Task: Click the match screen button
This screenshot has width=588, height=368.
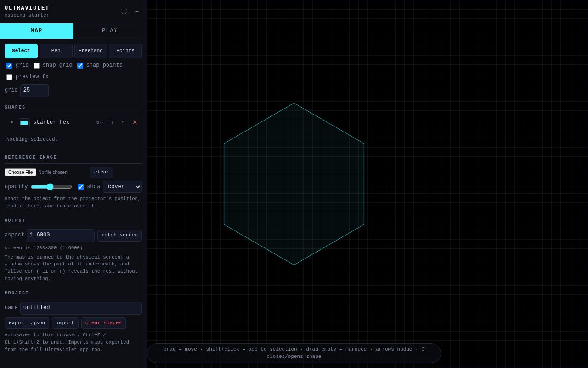Action: tap(119, 236)
